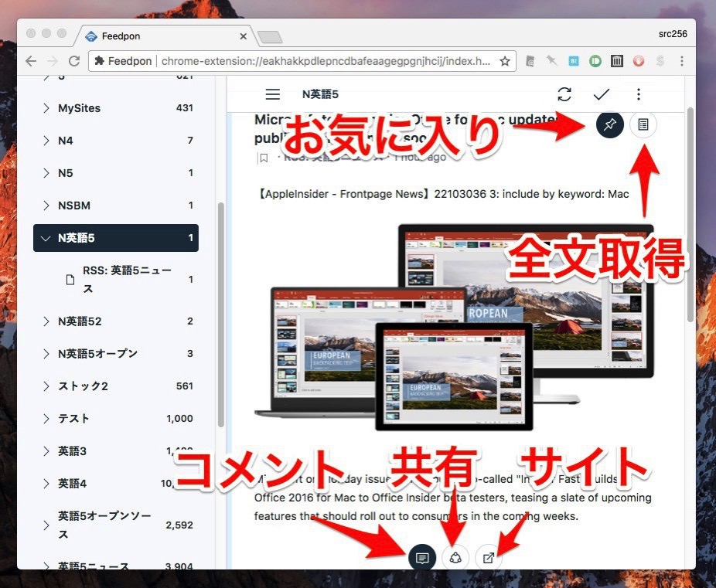The height and width of the screenshot is (588, 716).
Task: Click the address bar URL field
Action: 326,61
